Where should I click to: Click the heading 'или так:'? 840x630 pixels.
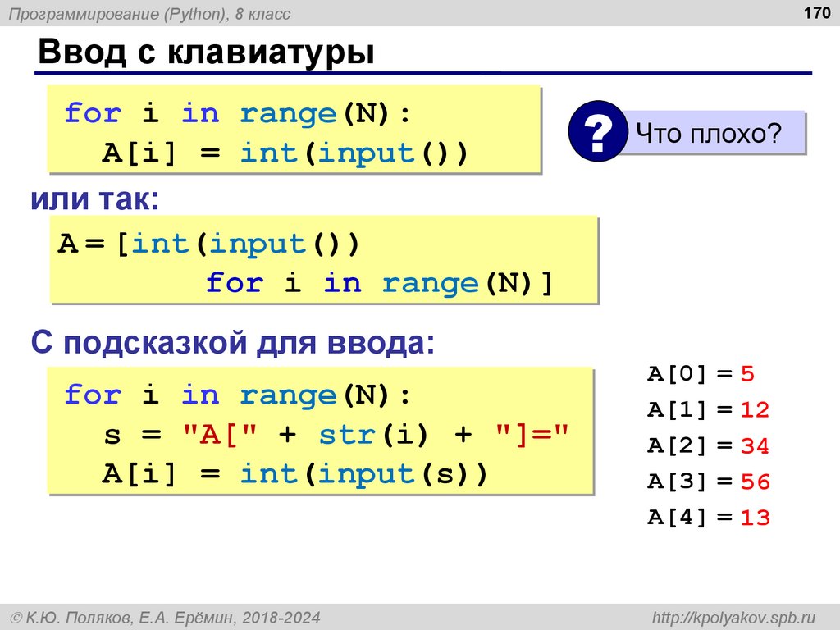point(95,199)
